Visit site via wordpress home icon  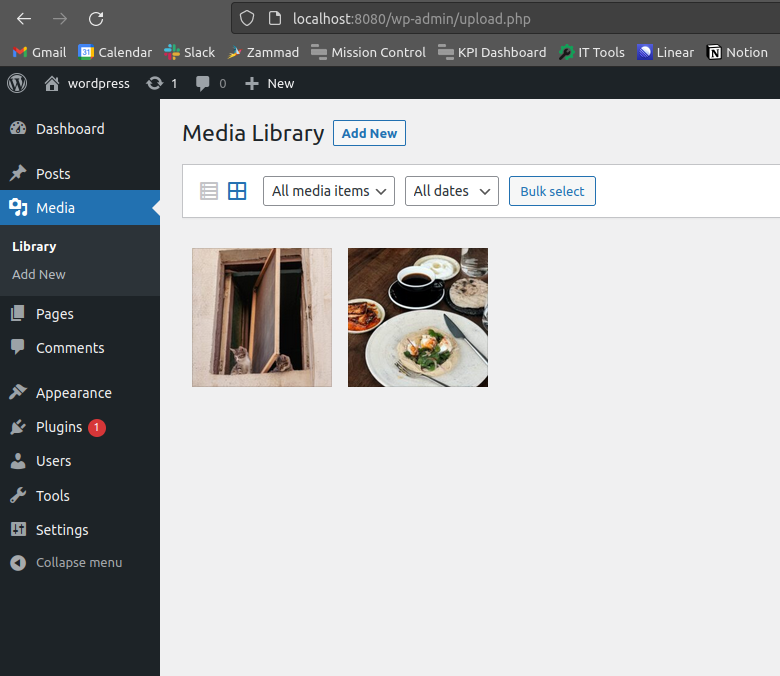(87, 84)
